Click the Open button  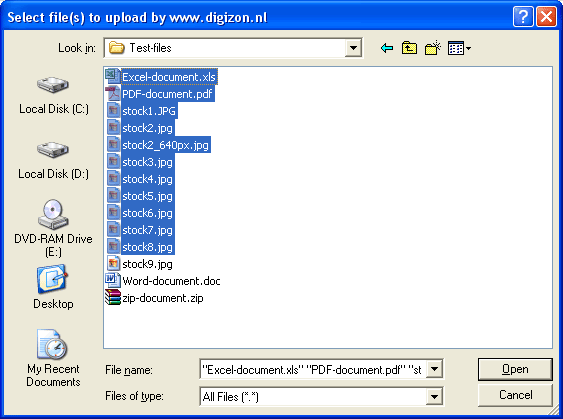point(515,369)
